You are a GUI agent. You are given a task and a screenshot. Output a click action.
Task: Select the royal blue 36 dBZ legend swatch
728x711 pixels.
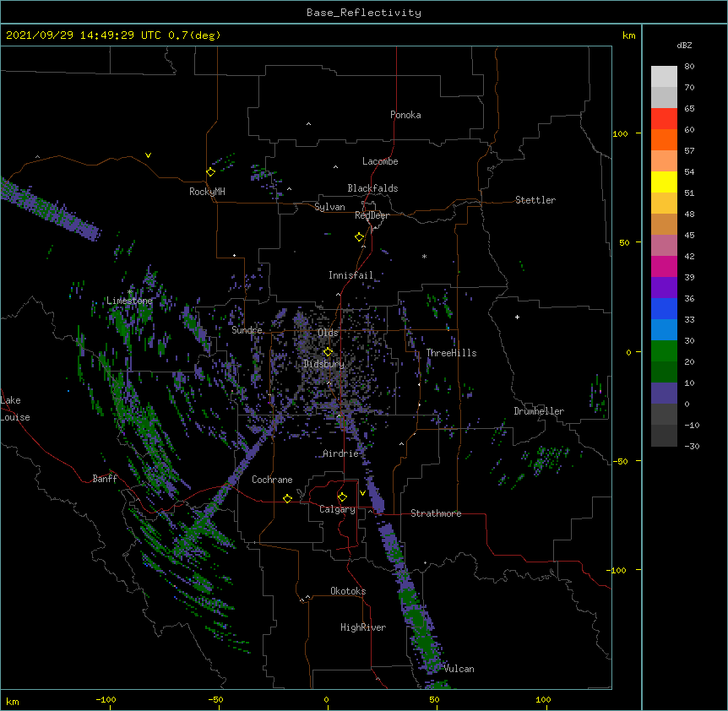point(664,308)
